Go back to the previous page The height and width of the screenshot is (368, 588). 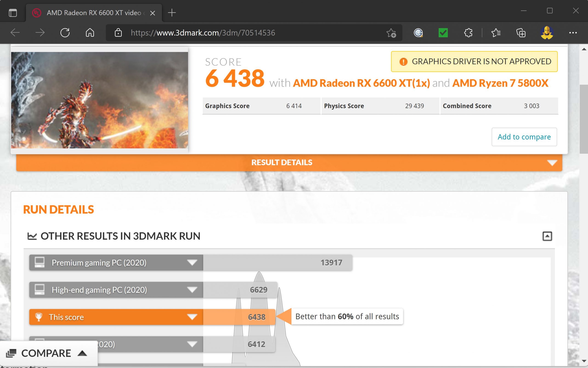point(15,33)
